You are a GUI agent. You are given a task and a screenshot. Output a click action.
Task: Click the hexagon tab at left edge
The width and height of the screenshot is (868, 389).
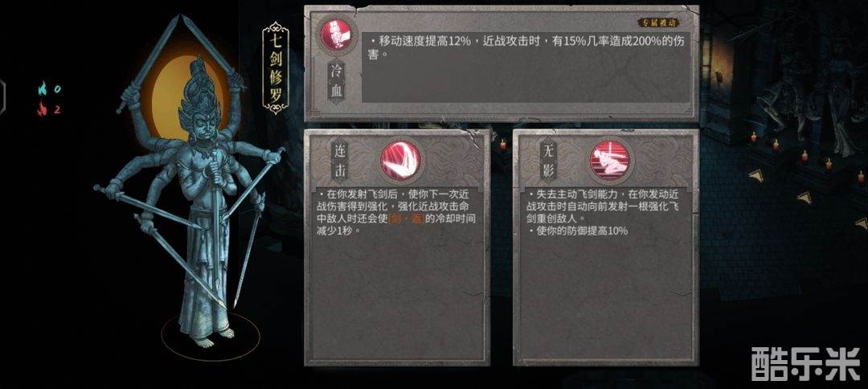[2, 96]
